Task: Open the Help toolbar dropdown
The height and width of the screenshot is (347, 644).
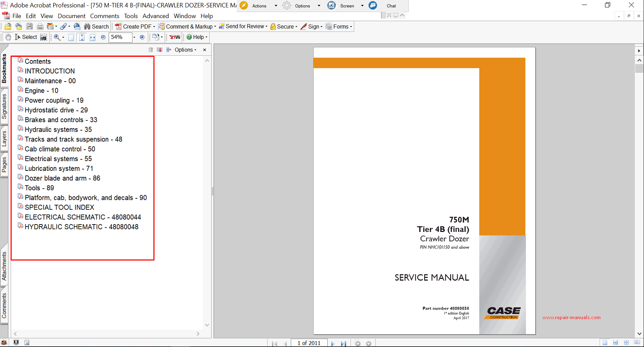Action: (197, 37)
